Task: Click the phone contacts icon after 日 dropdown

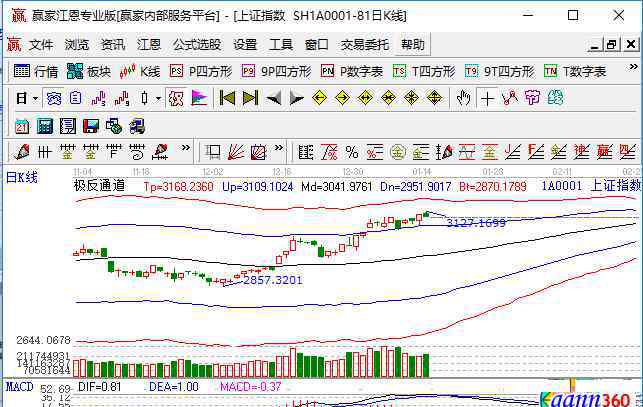Action: point(54,98)
